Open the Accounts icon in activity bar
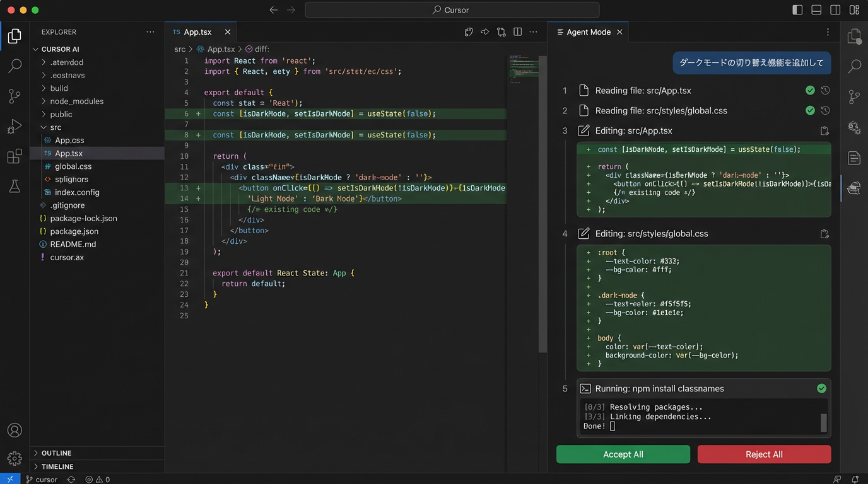Image resolution: width=868 pixels, height=484 pixels. click(15, 430)
